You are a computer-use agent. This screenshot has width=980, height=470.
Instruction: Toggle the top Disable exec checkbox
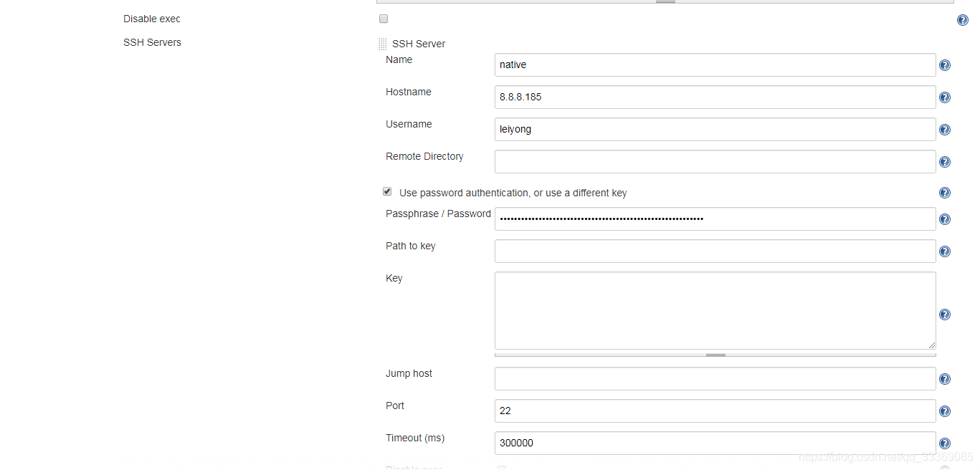click(384, 19)
